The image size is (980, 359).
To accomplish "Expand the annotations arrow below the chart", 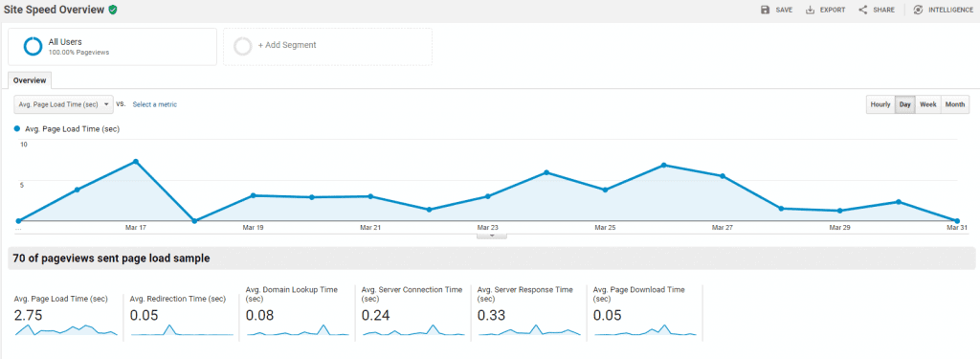I will coord(492,236).
